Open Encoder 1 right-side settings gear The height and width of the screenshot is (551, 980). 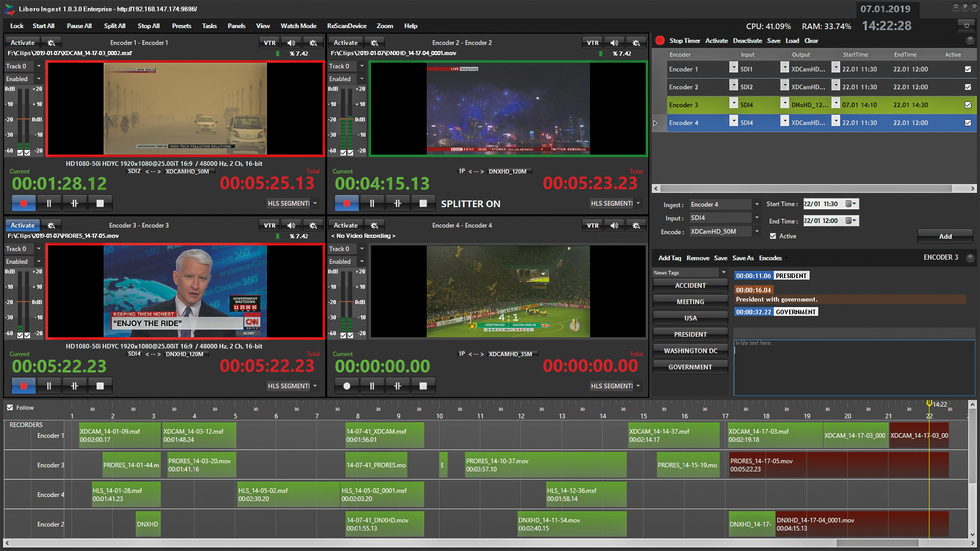tap(313, 43)
